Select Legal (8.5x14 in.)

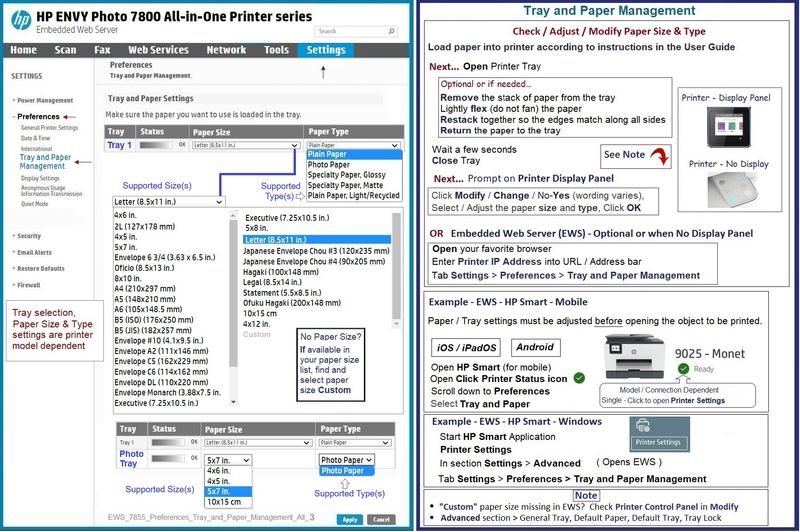272,282
